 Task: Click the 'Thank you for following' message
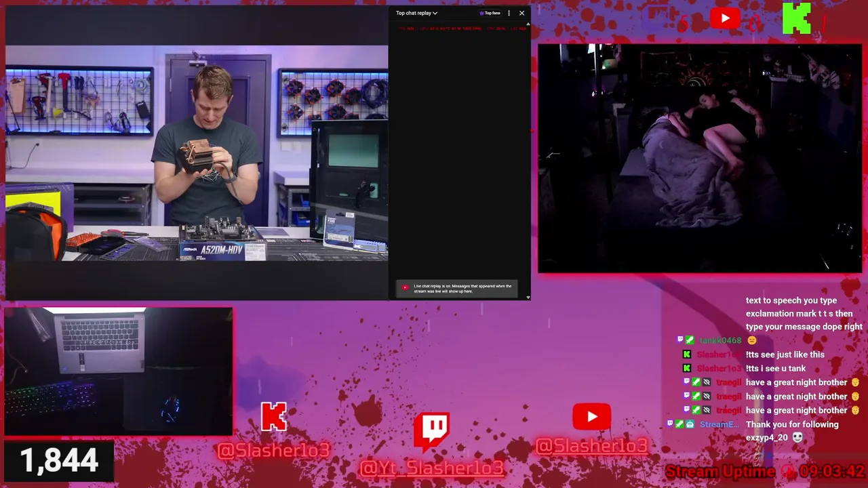pyautogui.click(x=792, y=424)
